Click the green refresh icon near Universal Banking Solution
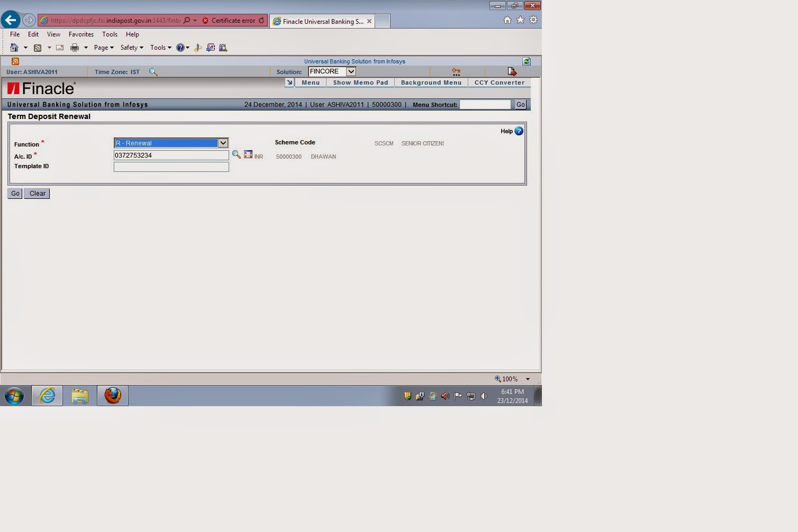This screenshot has height=532, width=798. coord(526,61)
